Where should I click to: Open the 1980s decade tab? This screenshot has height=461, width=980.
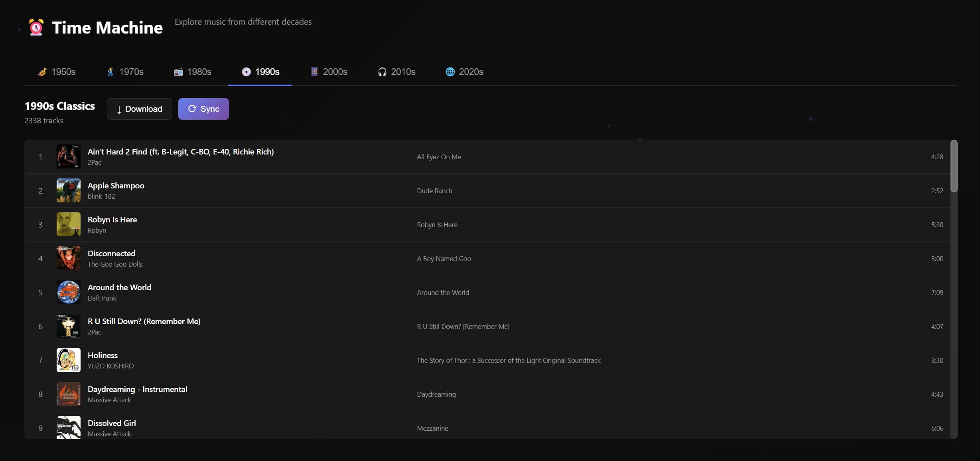(193, 72)
